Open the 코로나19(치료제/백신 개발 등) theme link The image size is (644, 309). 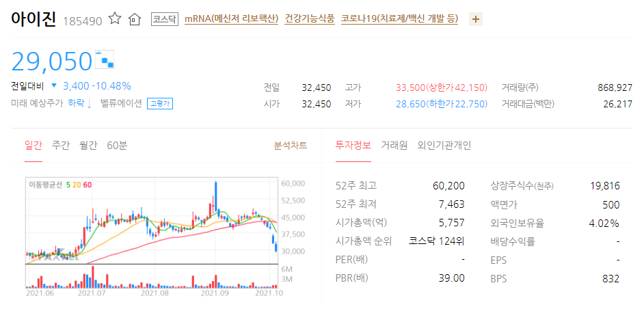click(x=400, y=19)
